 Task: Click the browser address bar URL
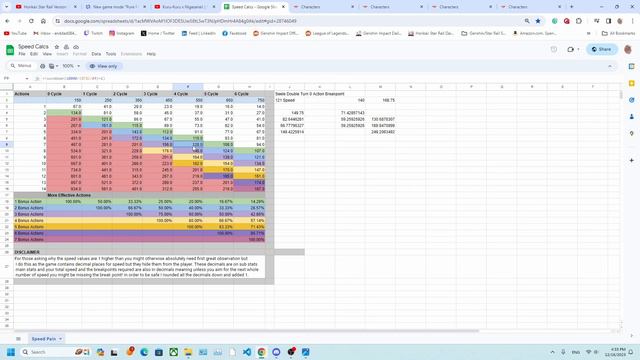(180, 21)
